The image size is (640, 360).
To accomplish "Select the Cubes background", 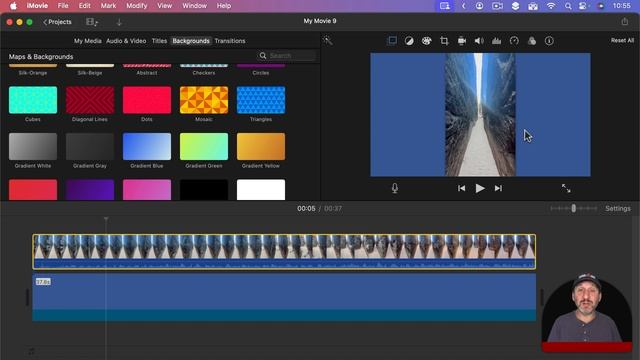I will point(33,100).
